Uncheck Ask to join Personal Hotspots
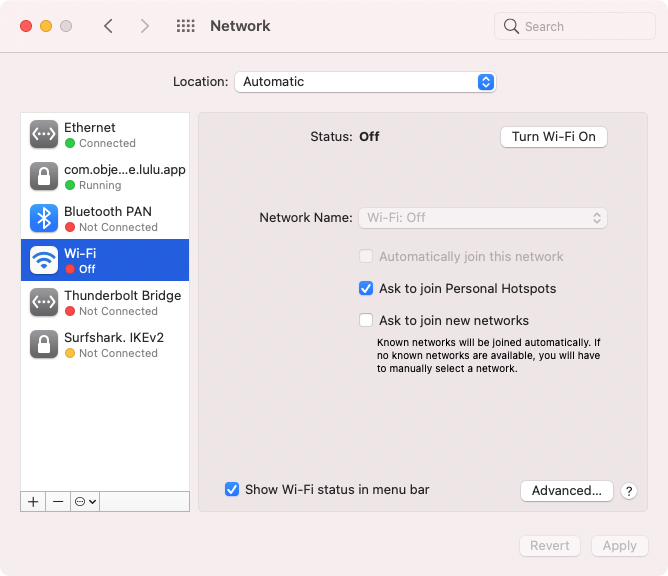Viewport: 668px width, 576px height. 366,288
